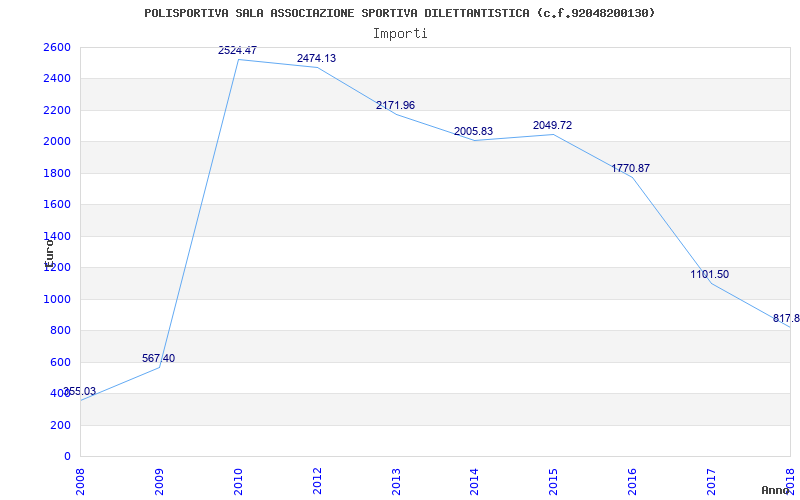The image size is (800, 500).
Task: Select data label 1101.50
Action: tap(710, 274)
